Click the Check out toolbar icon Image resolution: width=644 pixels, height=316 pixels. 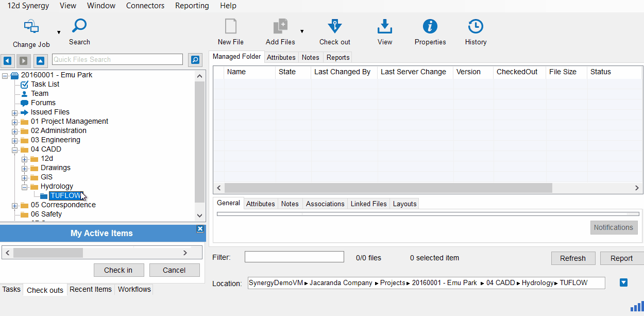(335, 27)
